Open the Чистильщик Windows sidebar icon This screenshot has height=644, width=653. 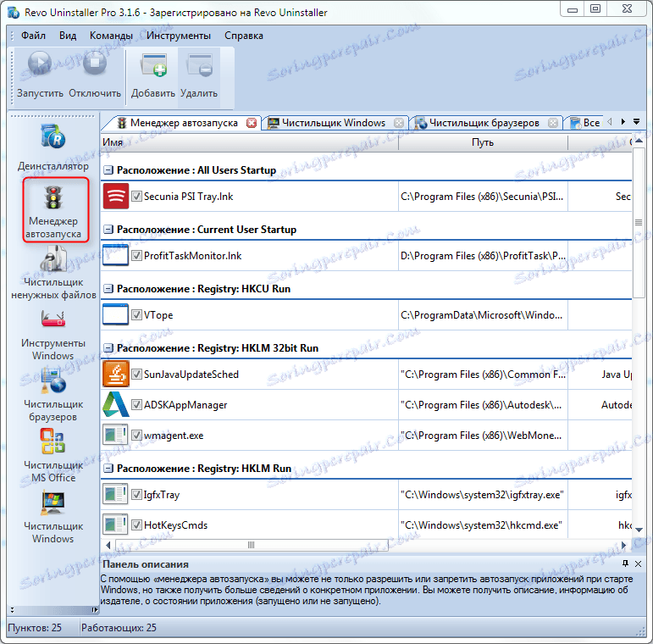(53, 502)
